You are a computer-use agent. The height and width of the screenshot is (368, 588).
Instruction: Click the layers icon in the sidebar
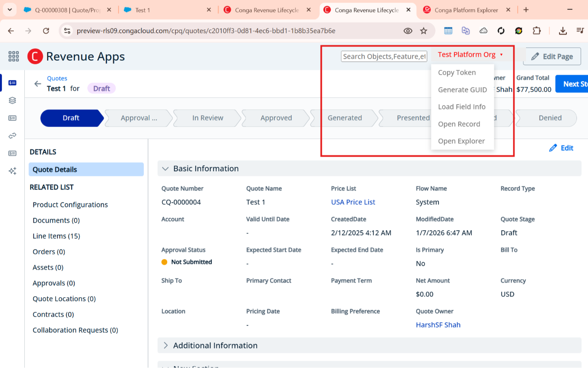(x=12, y=100)
